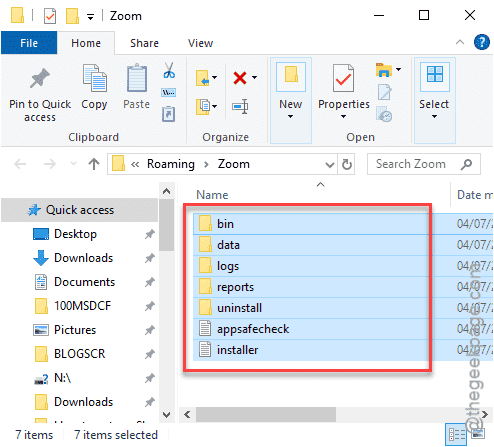
Task: Click the Refresh icon beside the address bar
Action: (347, 164)
